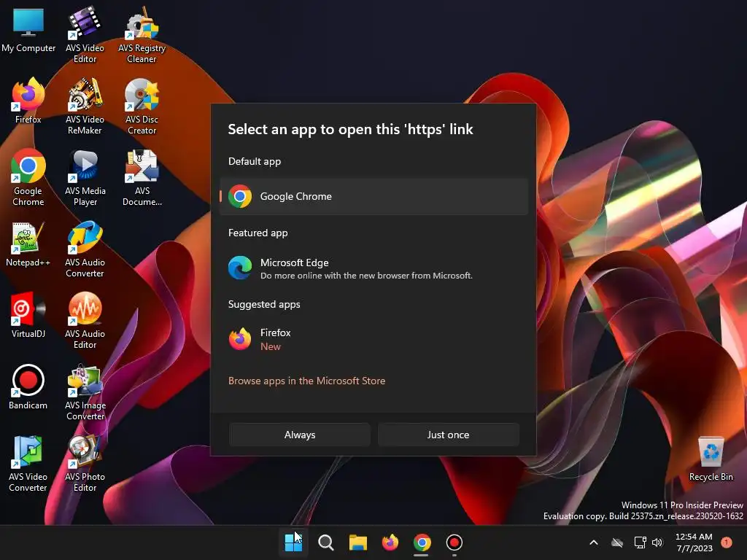Open taskbar Search
The width and height of the screenshot is (747, 560).
pos(326,542)
